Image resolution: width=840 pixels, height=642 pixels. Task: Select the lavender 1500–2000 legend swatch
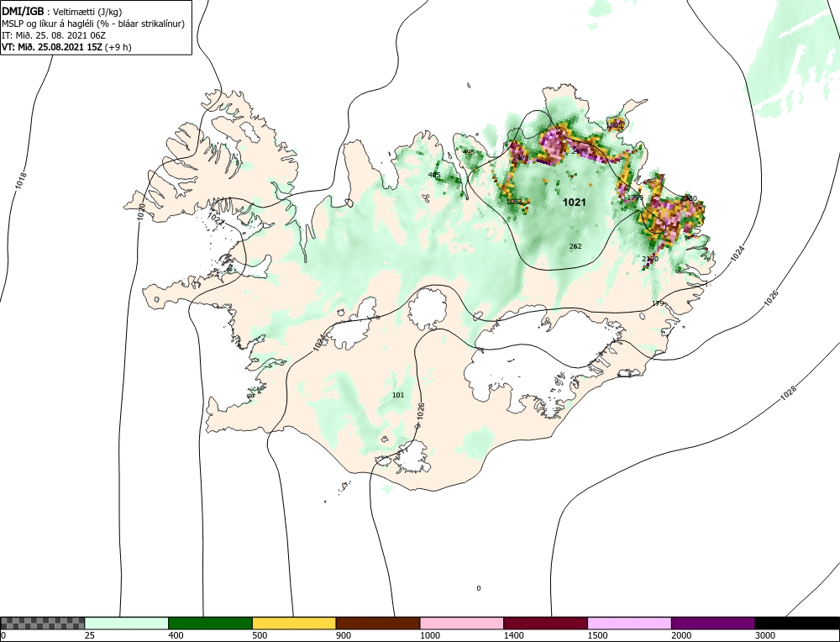click(x=629, y=623)
